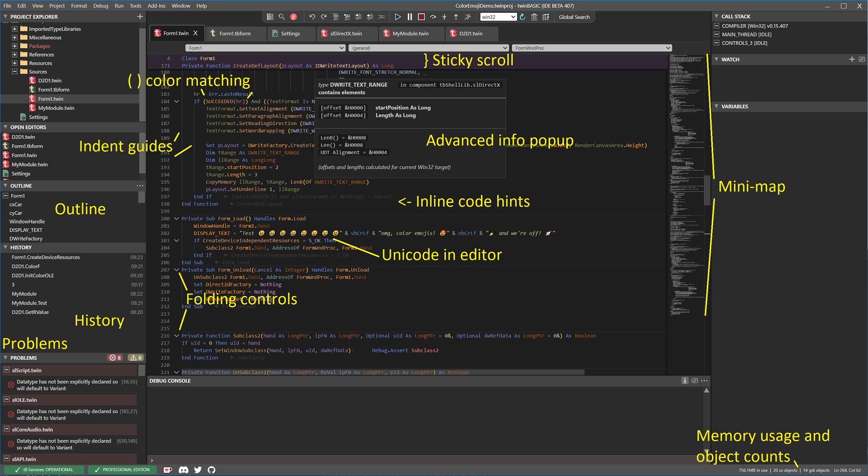Switch to the MyModule.twin tab
The image size is (868, 476).
410,33
